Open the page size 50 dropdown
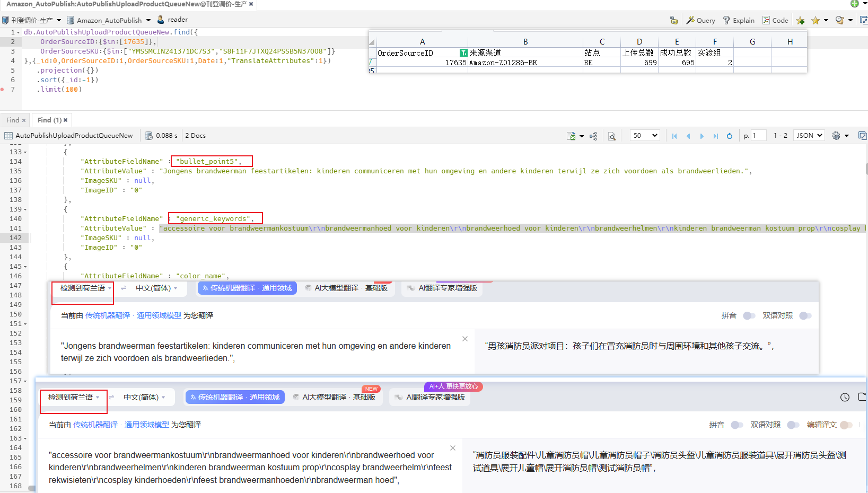Screen dimensions: 868x493 point(645,136)
